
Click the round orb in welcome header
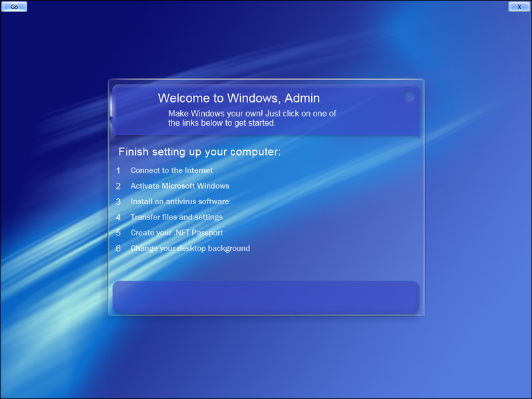point(409,96)
